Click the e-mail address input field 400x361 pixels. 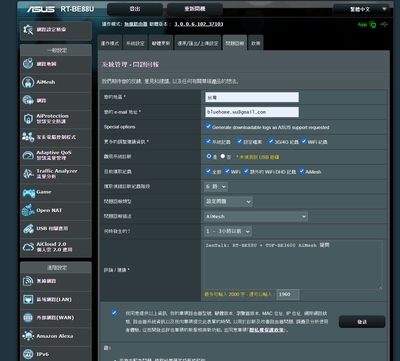(252, 112)
